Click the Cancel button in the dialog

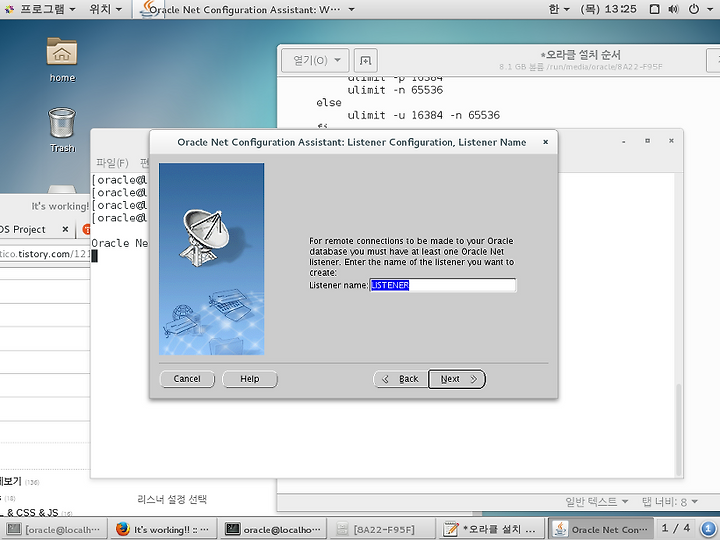187,379
